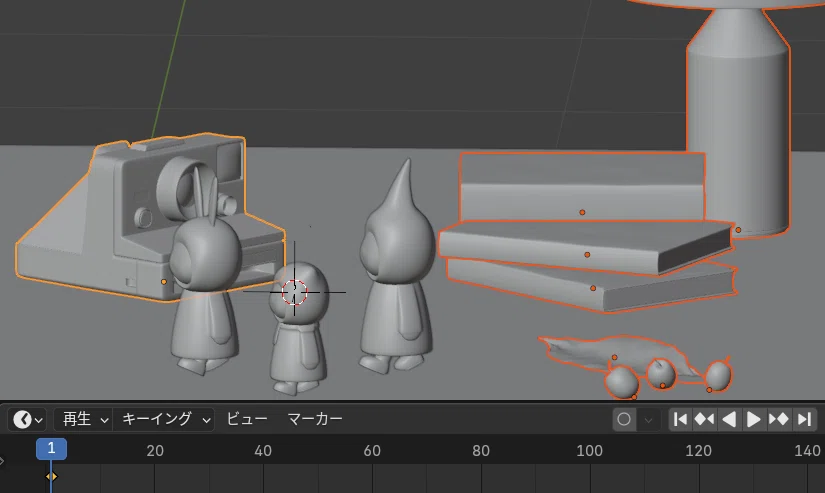
Task: Click the frame 20 label on timeline
Action: (x=155, y=451)
